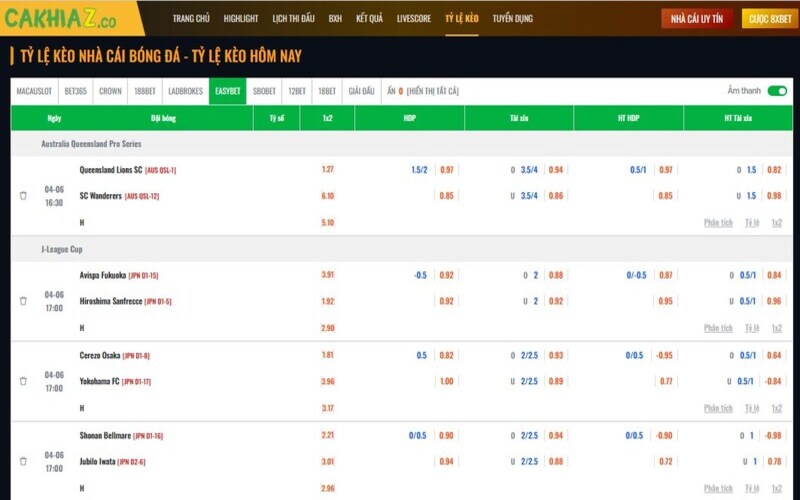Go to Lịch thi đấu in the top menu
This screenshot has height=500, width=800.
click(x=293, y=18)
